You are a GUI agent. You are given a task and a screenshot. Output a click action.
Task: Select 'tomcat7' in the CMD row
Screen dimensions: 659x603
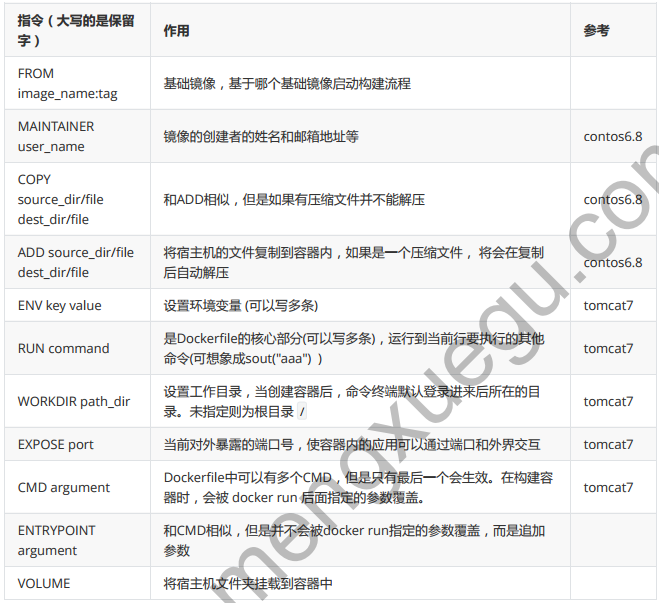608,487
